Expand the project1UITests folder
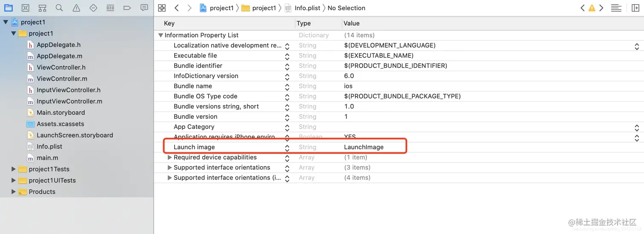This screenshot has height=234, width=644. [x=14, y=180]
